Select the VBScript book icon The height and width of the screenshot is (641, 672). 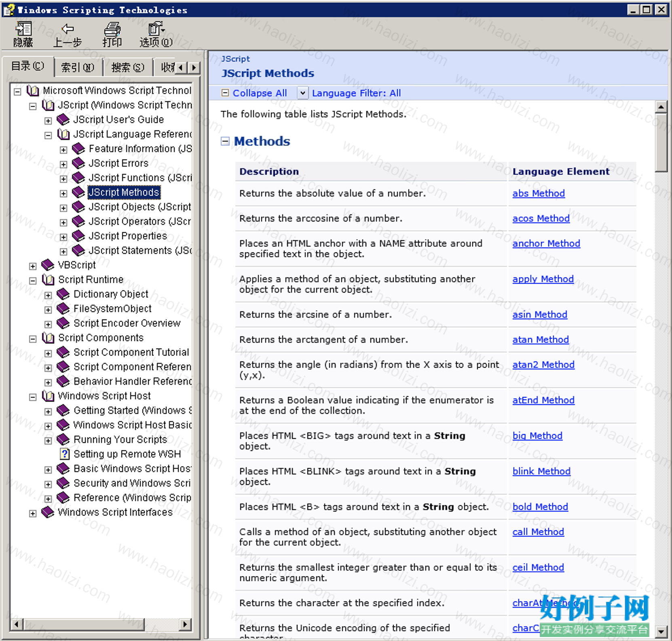pos(48,265)
